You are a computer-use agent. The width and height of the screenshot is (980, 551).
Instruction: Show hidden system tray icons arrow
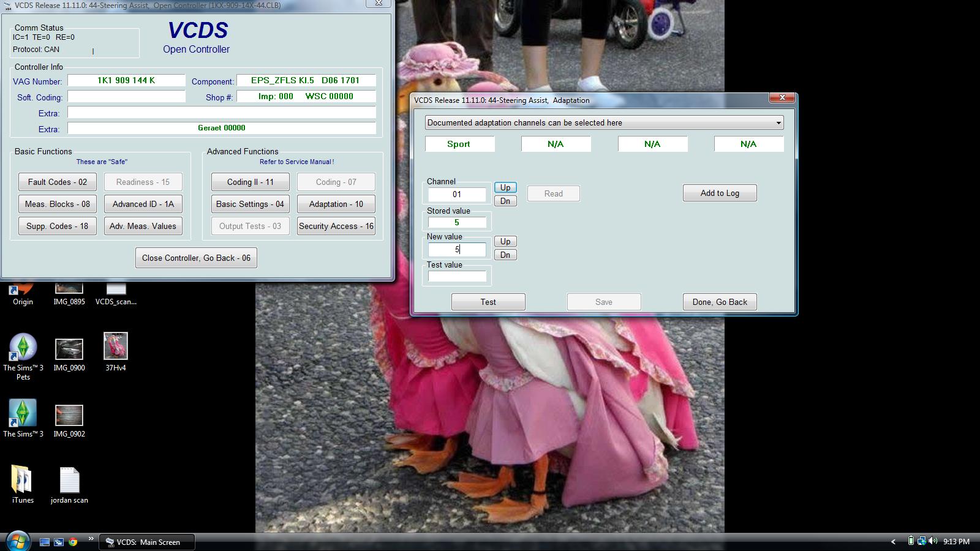[x=893, y=542]
